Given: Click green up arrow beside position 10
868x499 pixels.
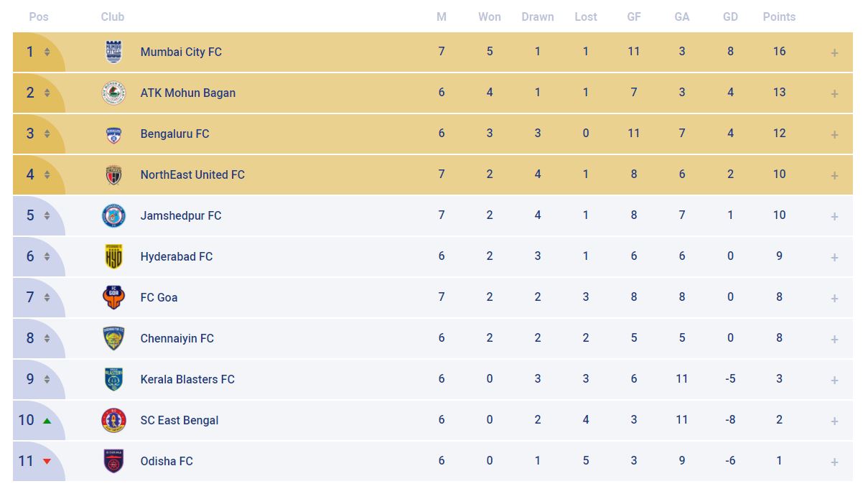Looking at the screenshot, I should coord(47,421).
